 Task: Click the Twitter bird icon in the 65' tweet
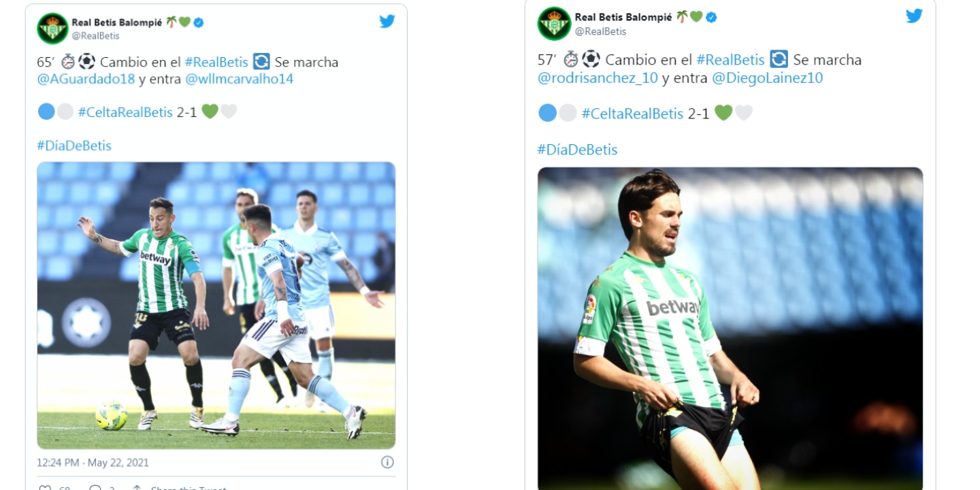(387, 21)
